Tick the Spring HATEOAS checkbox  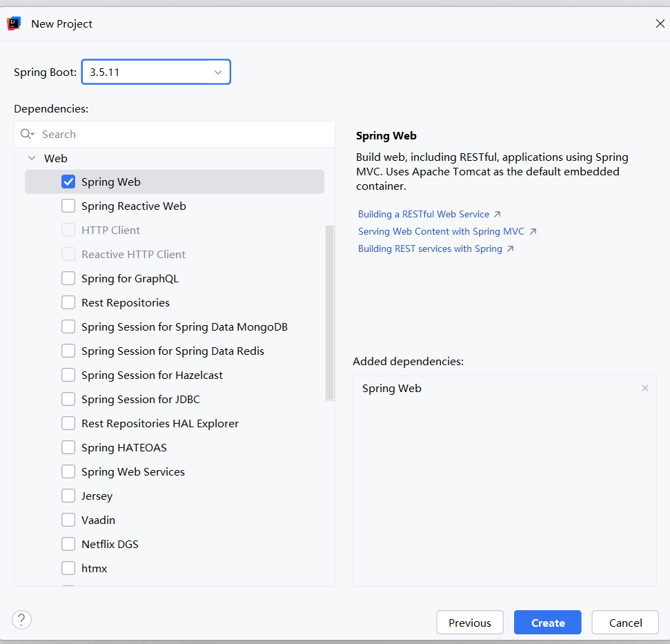coord(68,447)
